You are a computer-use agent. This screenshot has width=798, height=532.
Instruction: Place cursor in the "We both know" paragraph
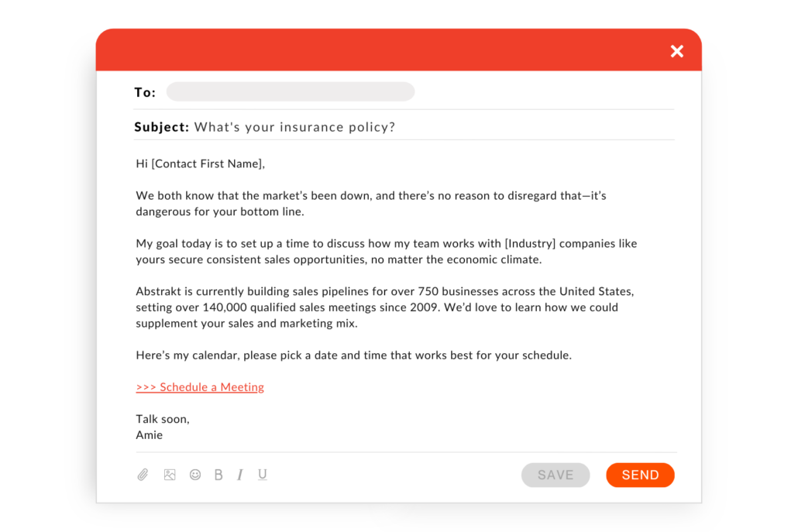pos(370,204)
